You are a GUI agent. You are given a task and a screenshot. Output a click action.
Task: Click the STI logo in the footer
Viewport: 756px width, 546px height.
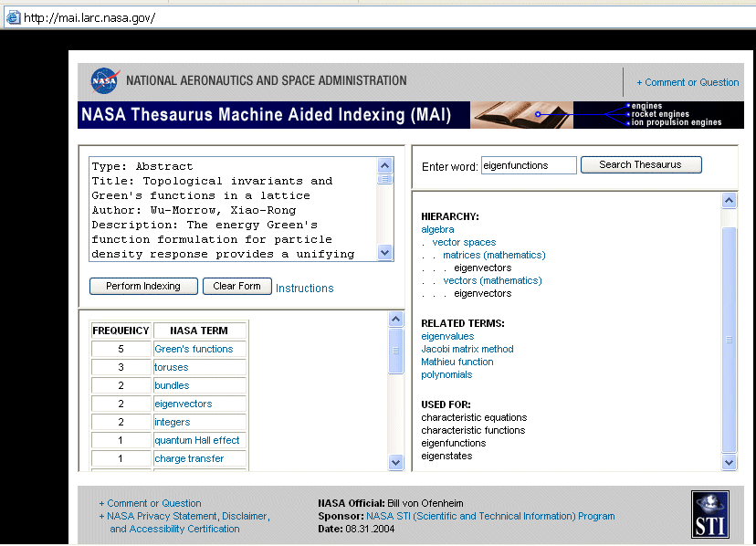click(x=709, y=514)
